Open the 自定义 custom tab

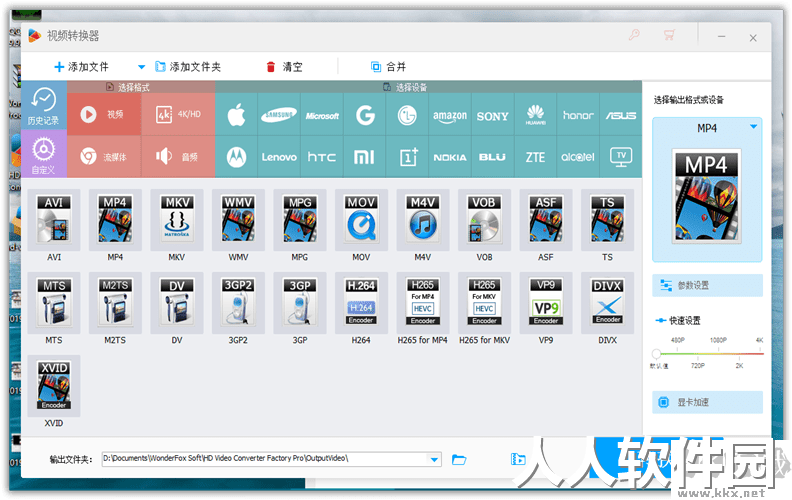[43, 154]
